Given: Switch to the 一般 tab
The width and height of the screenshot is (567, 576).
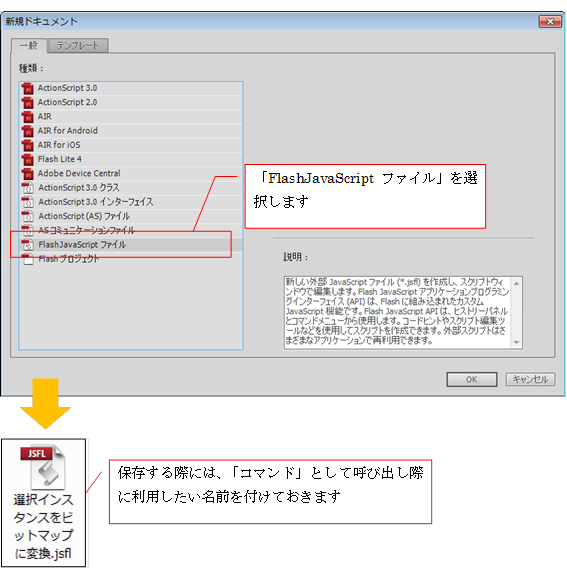Looking at the screenshot, I should [29, 46].
